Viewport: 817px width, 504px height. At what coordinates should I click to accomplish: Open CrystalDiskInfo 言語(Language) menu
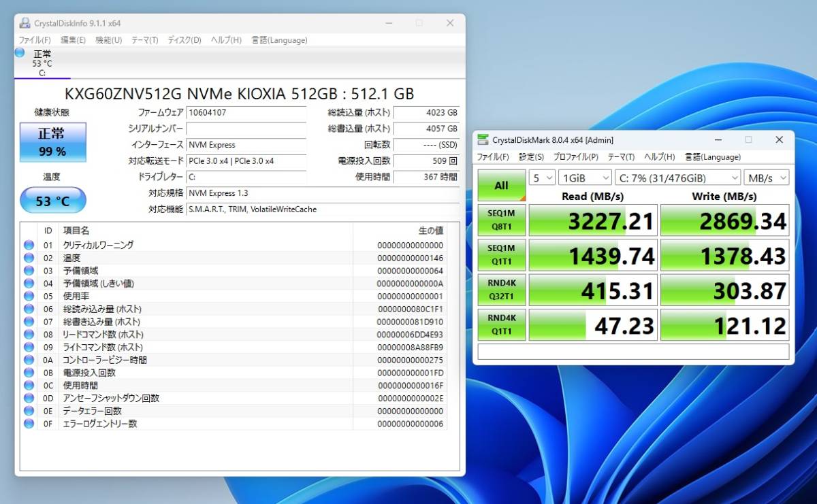[279, 40]
